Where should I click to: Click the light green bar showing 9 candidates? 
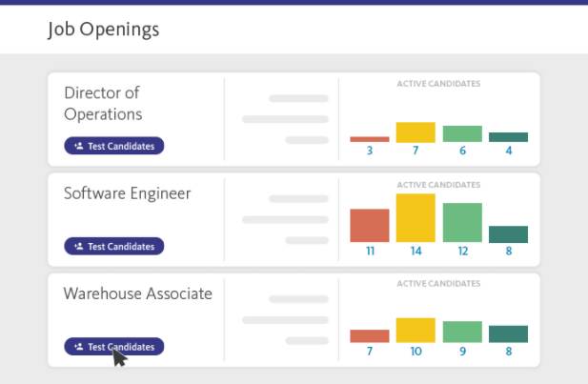click(462, 332)
